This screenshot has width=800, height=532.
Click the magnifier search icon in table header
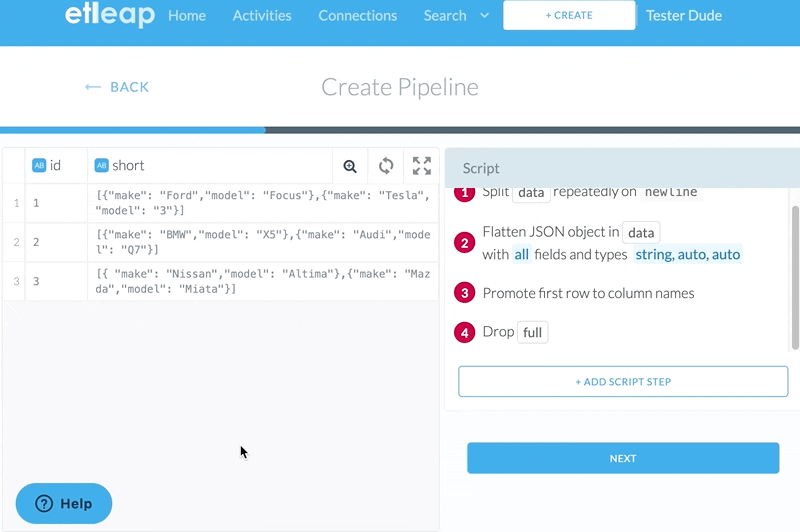pyautogui.click(x=350, y=166)
